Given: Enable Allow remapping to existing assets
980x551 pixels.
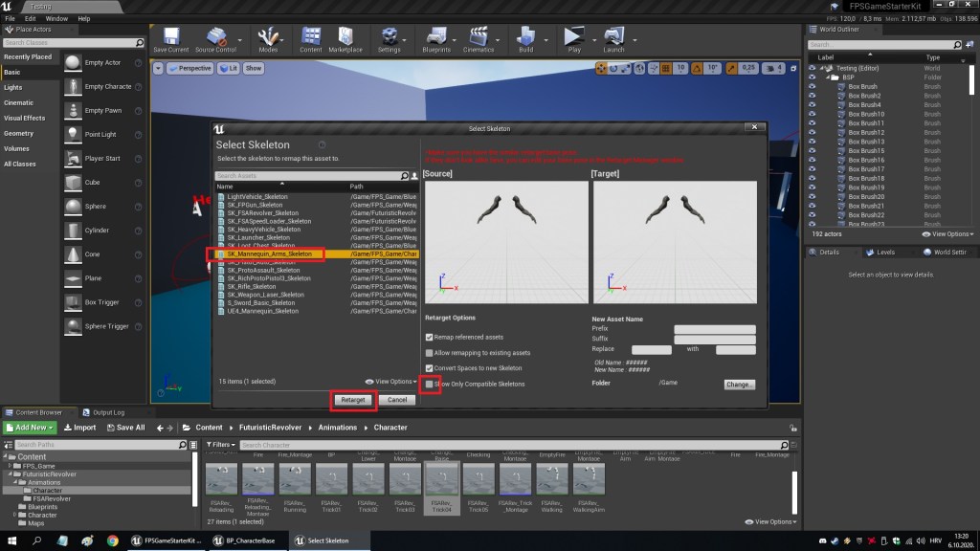Looking at the screenshot, I should [430, 353].
